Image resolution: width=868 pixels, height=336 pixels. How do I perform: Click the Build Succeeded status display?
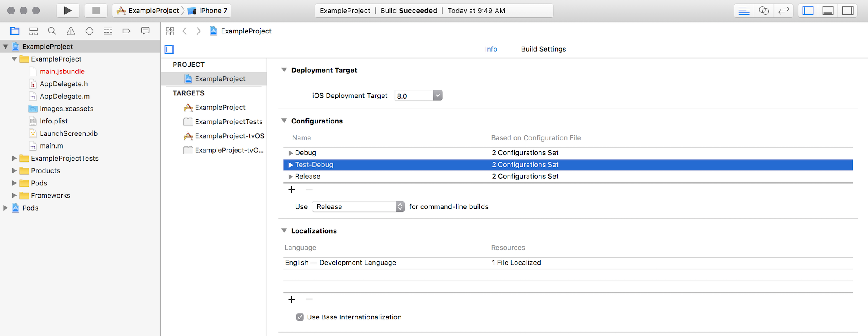click(434, 11)
